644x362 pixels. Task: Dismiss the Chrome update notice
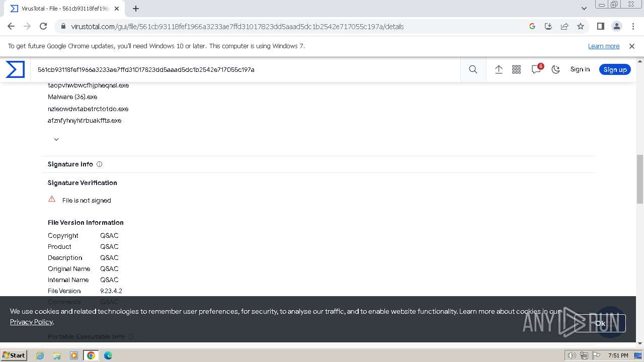[x=632, y=46]
